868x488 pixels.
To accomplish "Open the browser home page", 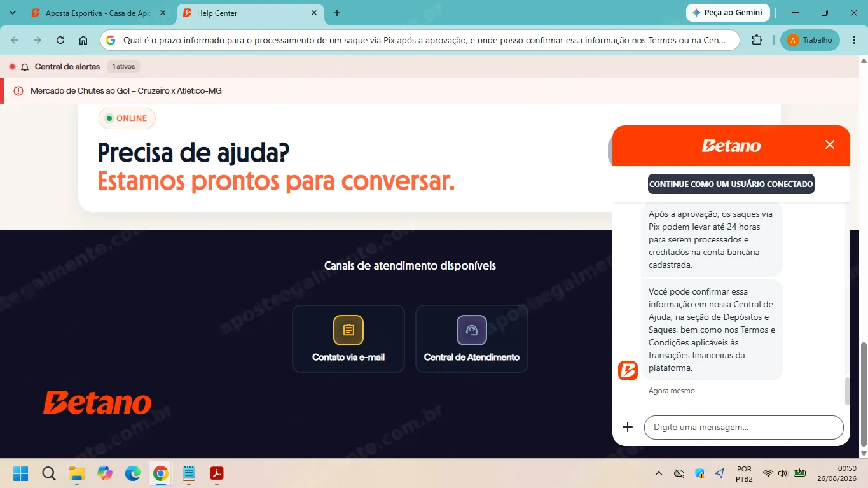I will pos(83,40).
